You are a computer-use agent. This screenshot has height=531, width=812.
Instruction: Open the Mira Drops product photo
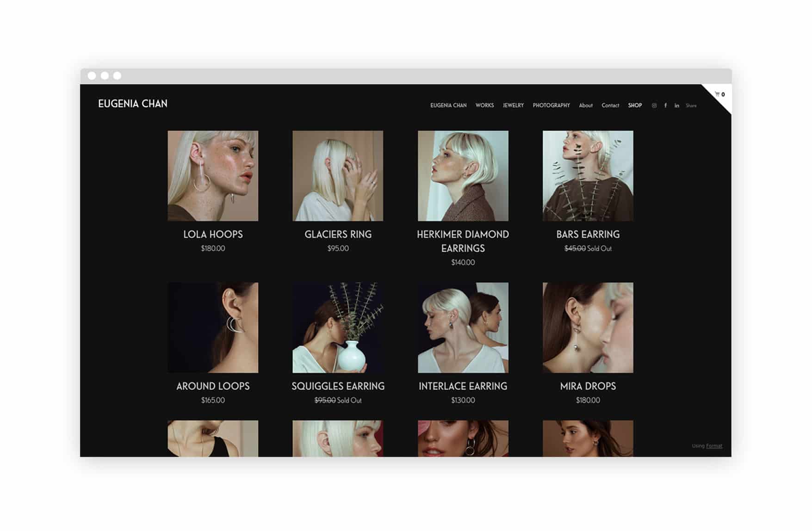click(588, 327)
